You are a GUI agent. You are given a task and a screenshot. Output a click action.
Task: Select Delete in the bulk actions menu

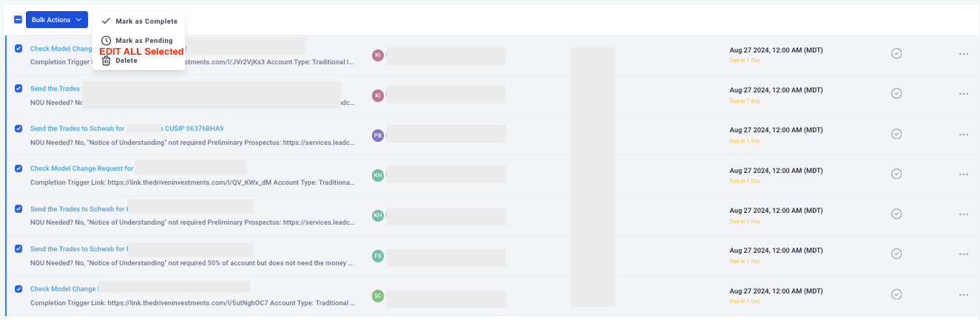(x=126, y=61)
